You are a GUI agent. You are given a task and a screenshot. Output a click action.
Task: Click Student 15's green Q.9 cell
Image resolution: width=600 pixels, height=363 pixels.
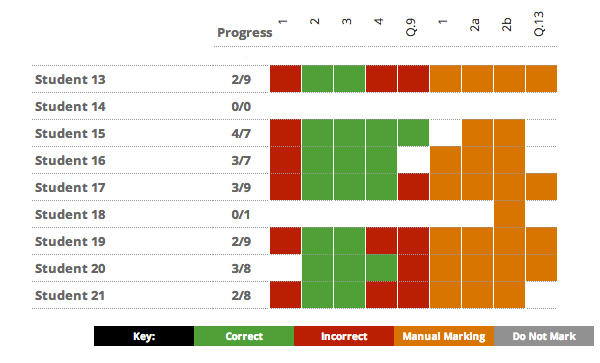point(413,133)
